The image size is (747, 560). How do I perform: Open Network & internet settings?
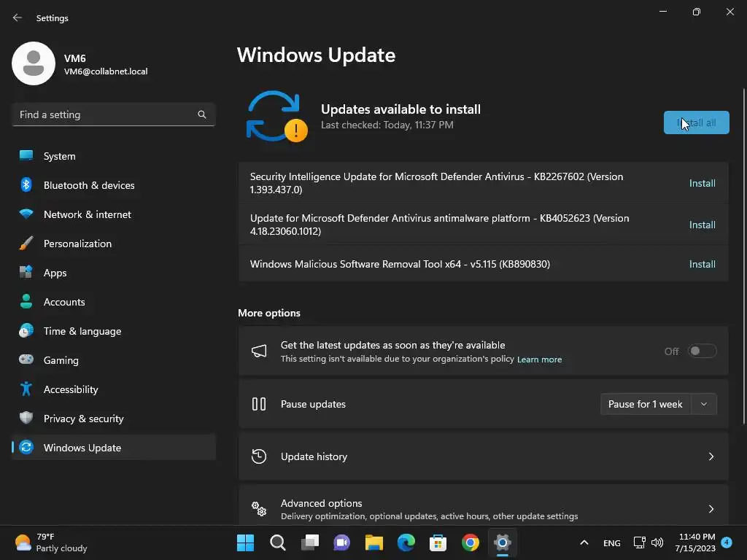tap(113, 214)
